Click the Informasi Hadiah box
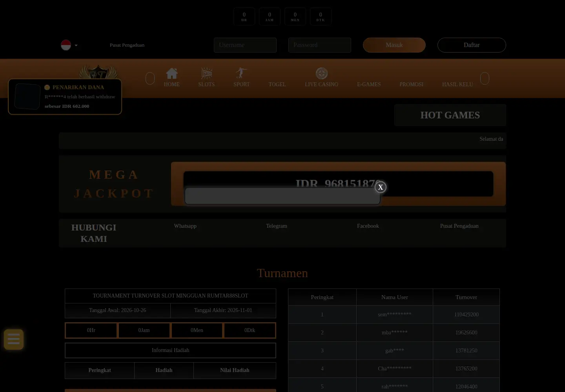Viewport: 565px width, 392px height. pos(170,350)
